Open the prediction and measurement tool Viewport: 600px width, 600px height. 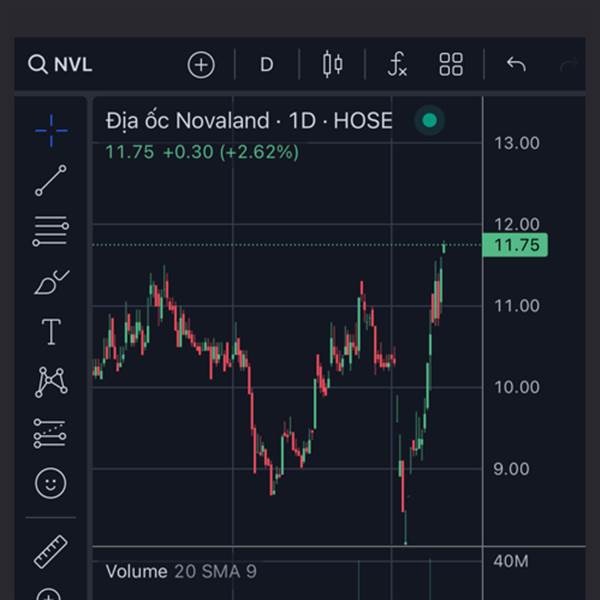pos(50,433)
